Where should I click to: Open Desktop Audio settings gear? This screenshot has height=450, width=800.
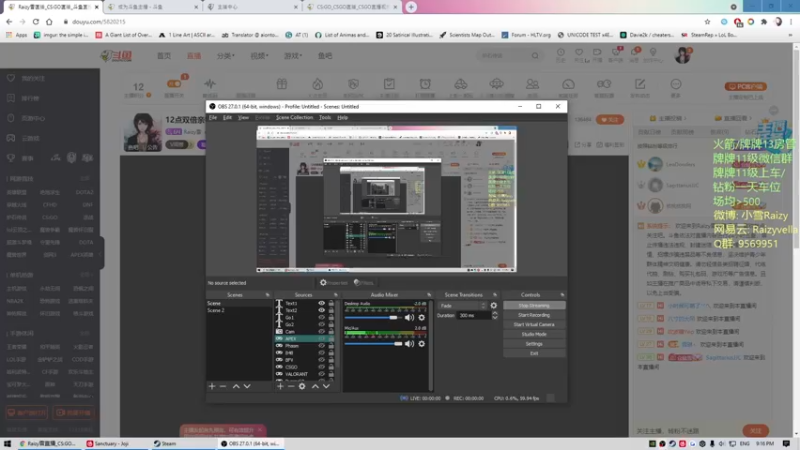coord(421,317)
